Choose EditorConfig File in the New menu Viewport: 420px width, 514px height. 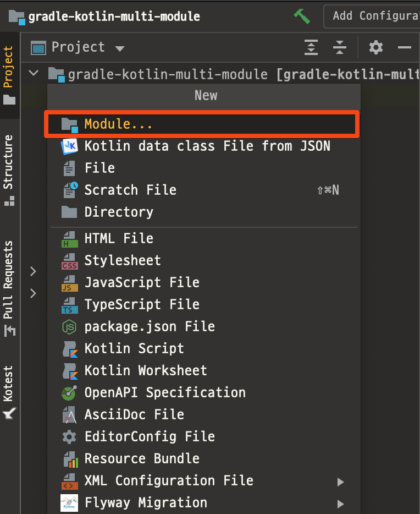(x=204, y=436)
